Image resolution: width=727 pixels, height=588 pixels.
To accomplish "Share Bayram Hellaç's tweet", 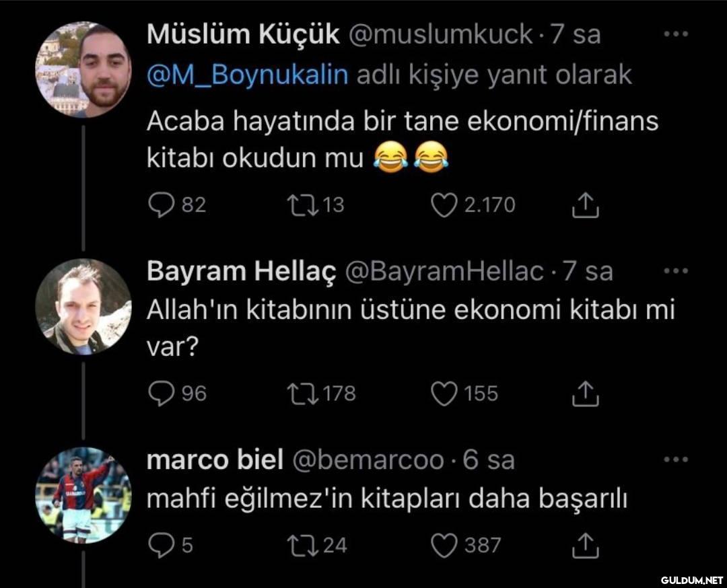I will [x=585, y=394].
